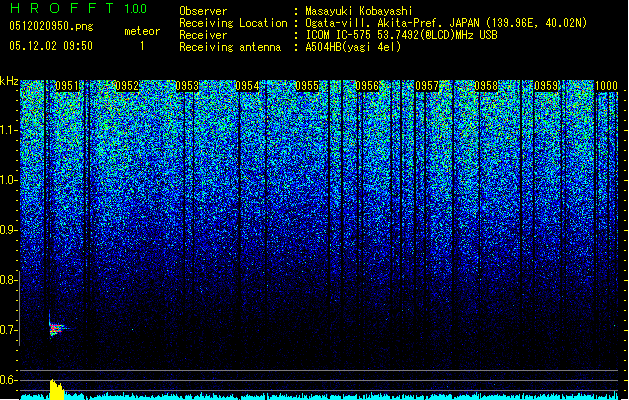Image resolution: width=629 pixels, height=400 pixels.
Task: Click receiver text ICOM IC-575 53.7492 MHz
Action: (401, 35)
